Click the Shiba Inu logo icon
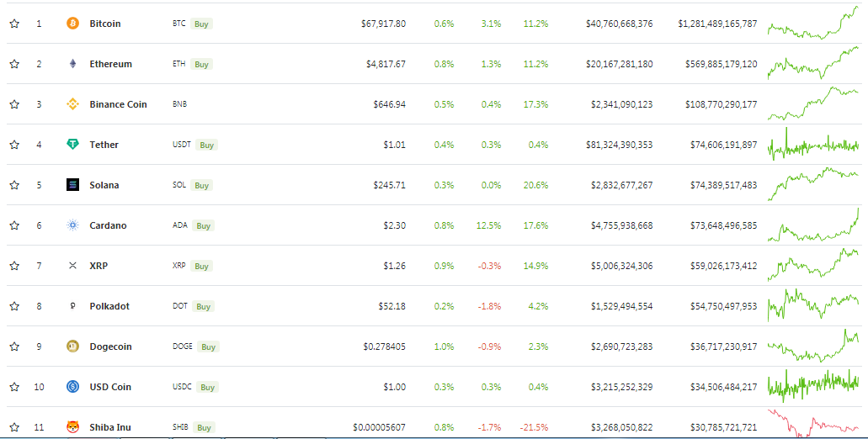This screenshot has height=439, width=868. pyautogui.click(x=72, y=427)
